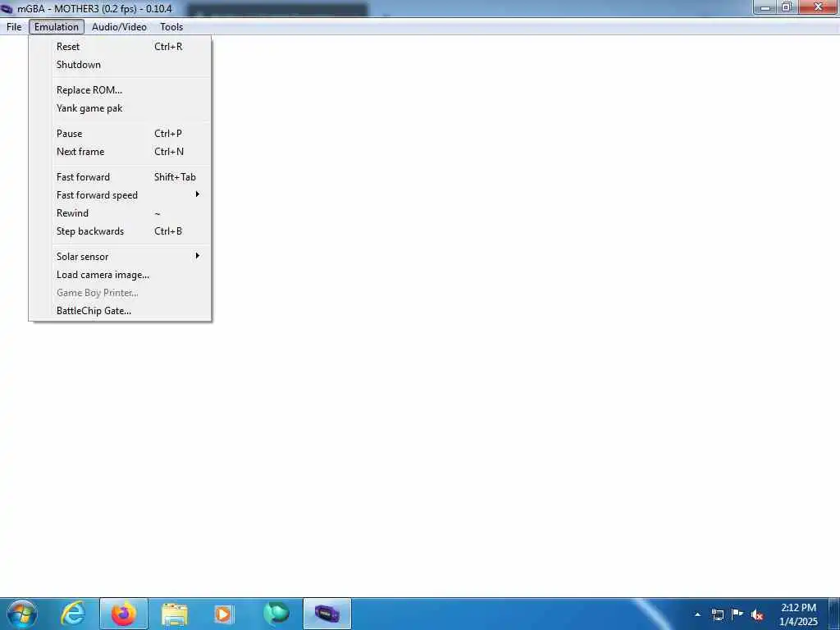This screenshot has height=630, width=840.
Task: Choose Replace ROM... menu entry
Action: click(120, 90)
